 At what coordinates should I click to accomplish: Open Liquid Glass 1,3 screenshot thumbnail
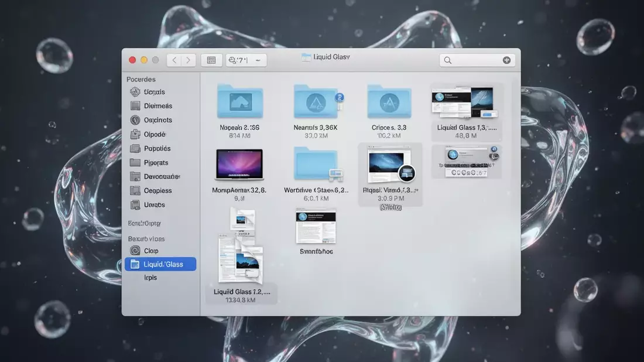465,103
